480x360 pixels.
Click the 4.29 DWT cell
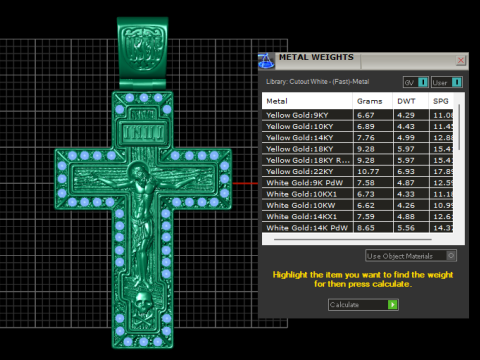(411, 115)
